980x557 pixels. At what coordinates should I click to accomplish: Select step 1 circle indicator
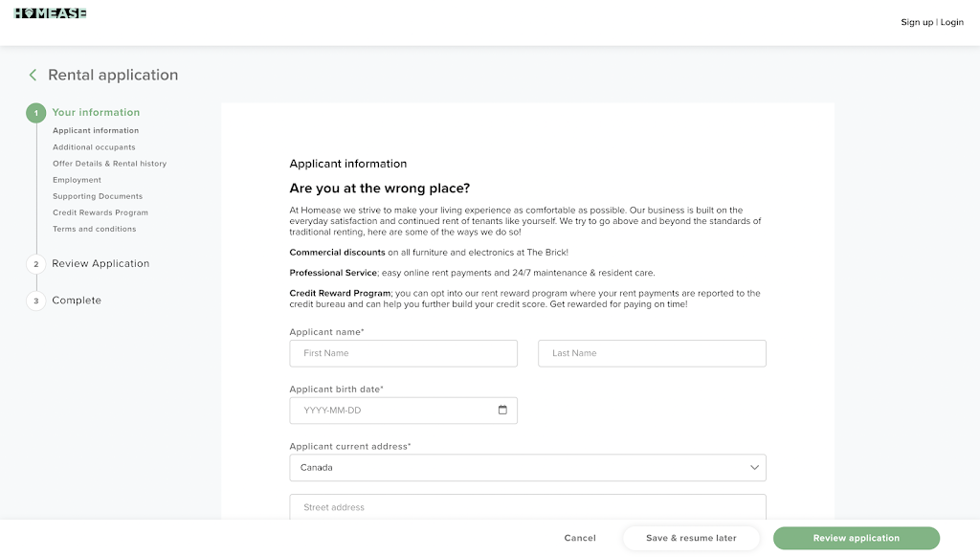click(x=36, y=113)
